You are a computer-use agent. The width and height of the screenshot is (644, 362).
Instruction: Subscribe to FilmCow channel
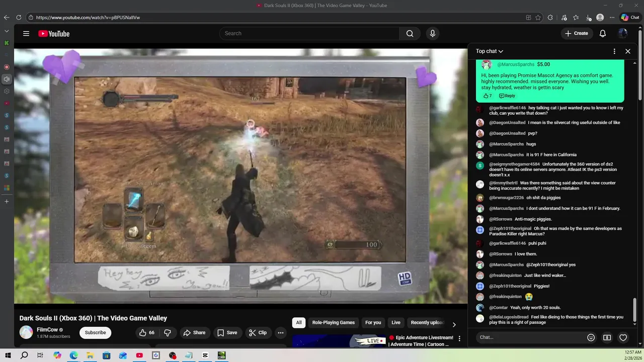tap(95, 332)
